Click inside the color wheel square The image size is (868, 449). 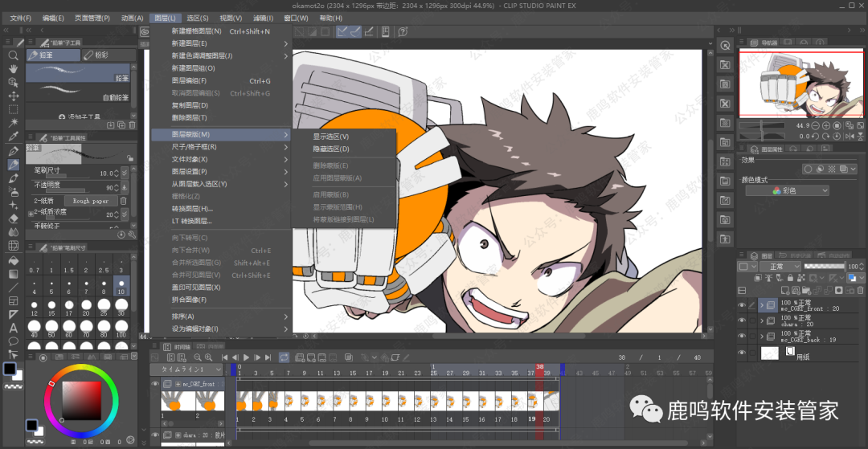pyautogui.click(x=81, y=399)
